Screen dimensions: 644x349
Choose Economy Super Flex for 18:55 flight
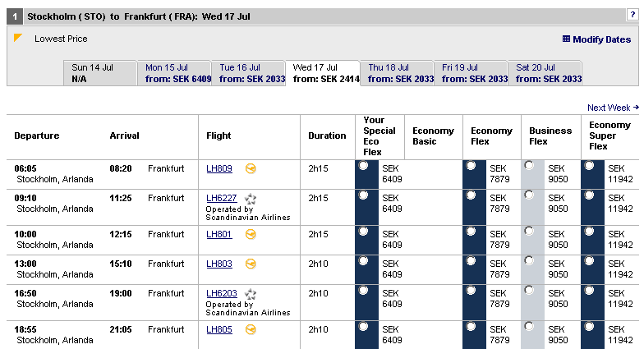tap(589, 327)
